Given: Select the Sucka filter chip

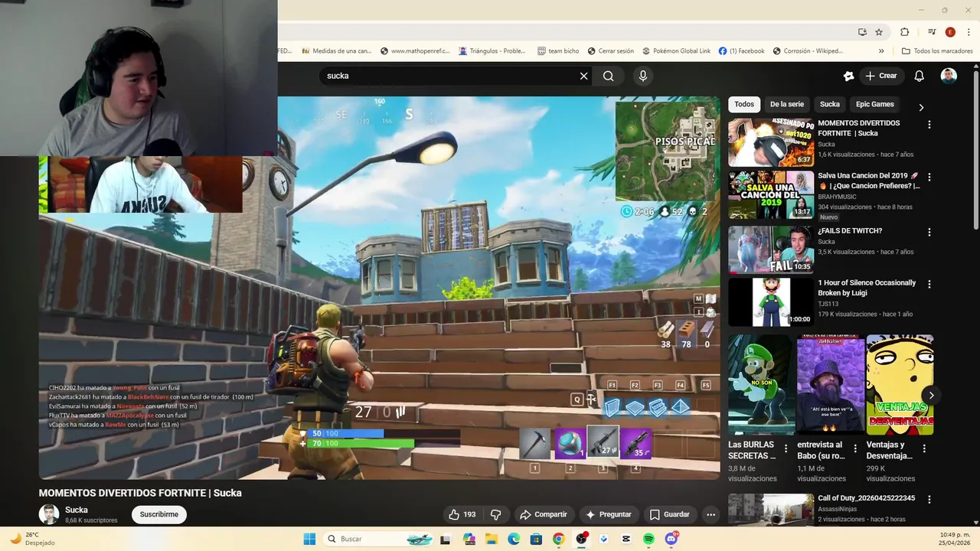Looking at the screenshot, I should (x=830, y=104).
